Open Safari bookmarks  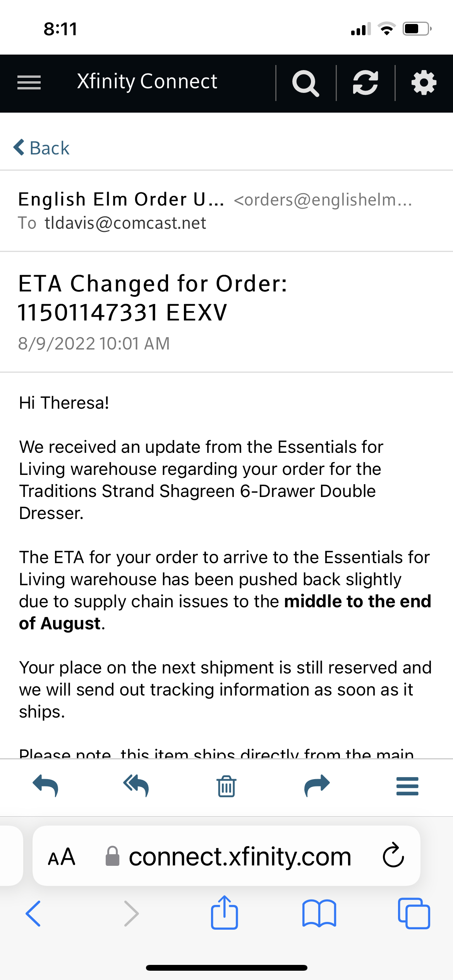point(319,913)
